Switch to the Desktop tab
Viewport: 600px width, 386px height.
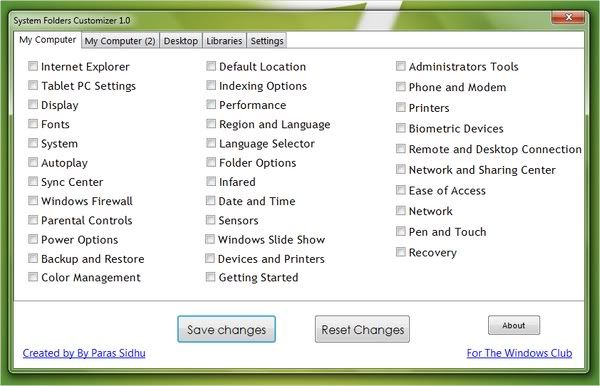click(181, 41)
